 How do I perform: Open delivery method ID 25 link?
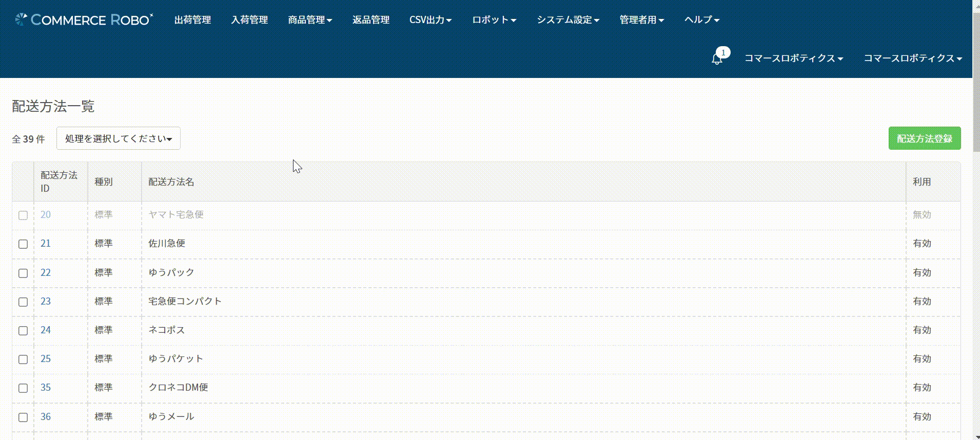click(x=46, y=359)
